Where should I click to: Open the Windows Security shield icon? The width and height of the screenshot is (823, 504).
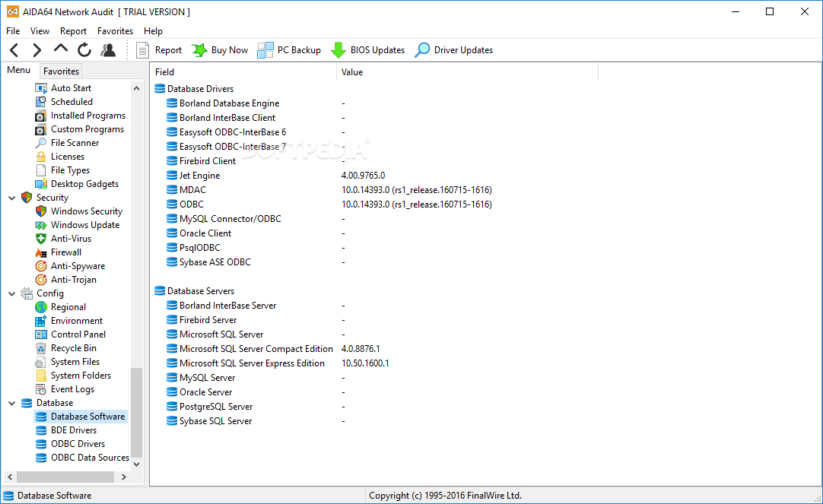pyautogui.click(x=40, y=211)
